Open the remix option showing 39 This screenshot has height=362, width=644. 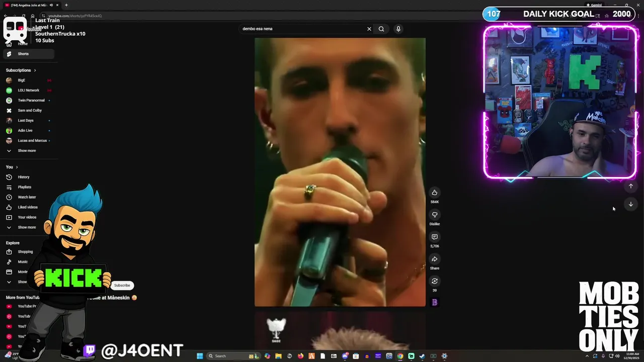[x=435, y=281]
